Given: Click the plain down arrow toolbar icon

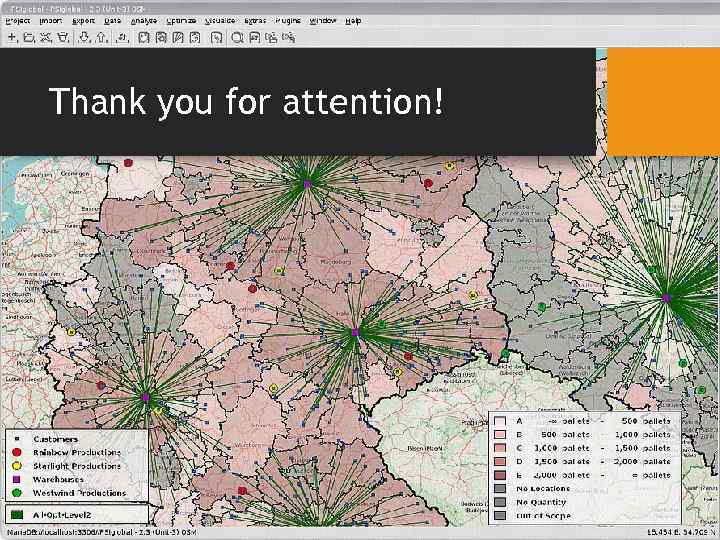Looking at the screenshot, I should (x=84, y=38).
